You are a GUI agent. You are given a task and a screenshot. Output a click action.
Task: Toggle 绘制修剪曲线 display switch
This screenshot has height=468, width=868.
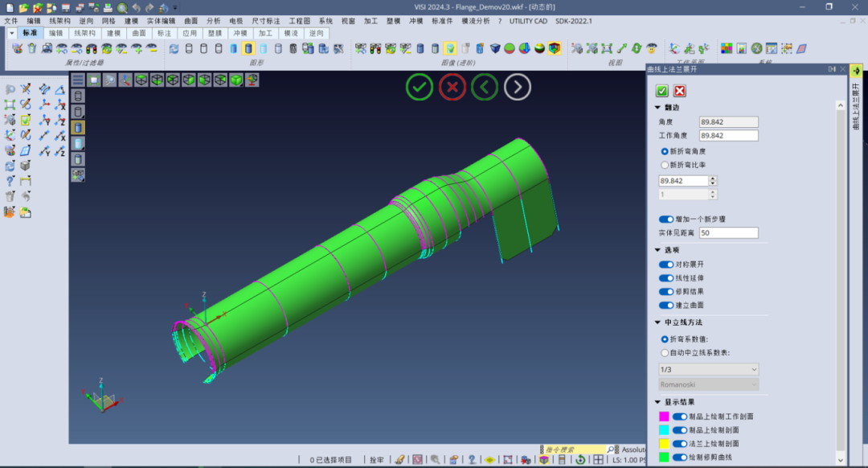(x=680, y=458)
